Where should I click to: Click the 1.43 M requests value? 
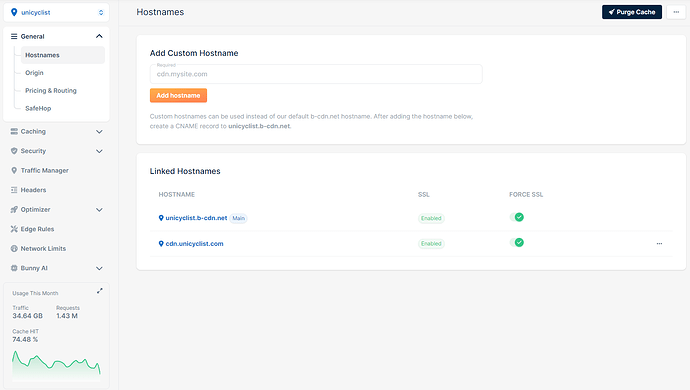[67, 316]
